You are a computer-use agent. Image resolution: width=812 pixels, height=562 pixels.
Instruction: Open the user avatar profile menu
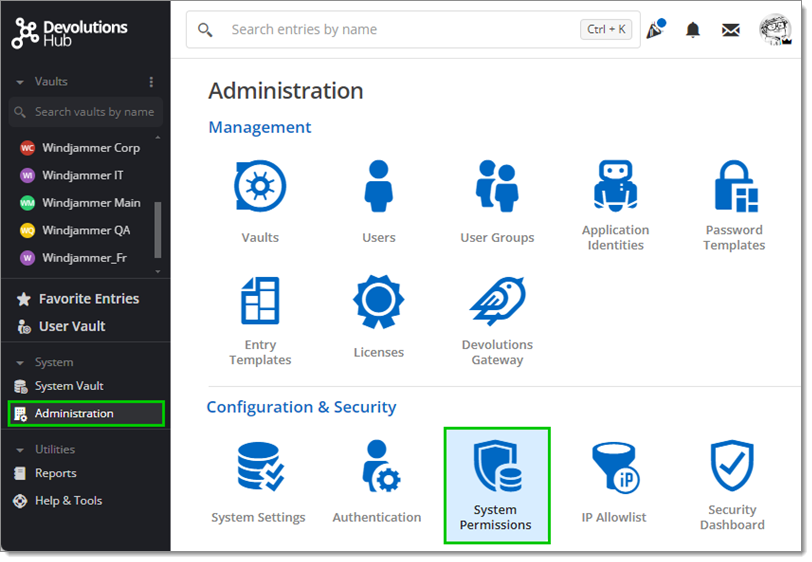[775, 30]
